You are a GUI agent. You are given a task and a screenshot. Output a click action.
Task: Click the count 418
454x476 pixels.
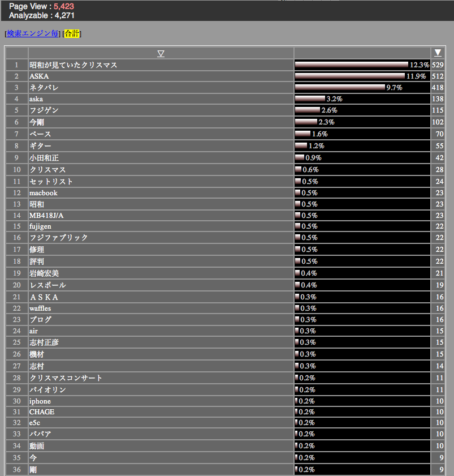tap(438, 88)
